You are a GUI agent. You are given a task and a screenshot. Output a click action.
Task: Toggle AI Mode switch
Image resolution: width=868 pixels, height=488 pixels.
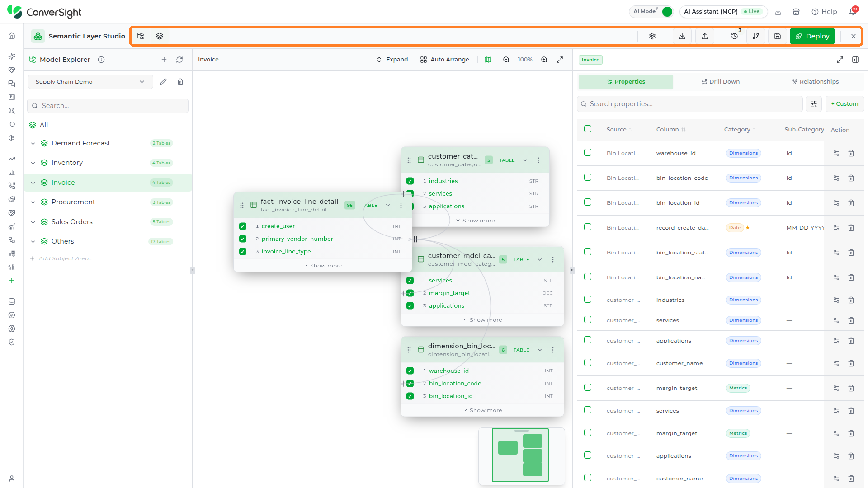tap(667, 12)
